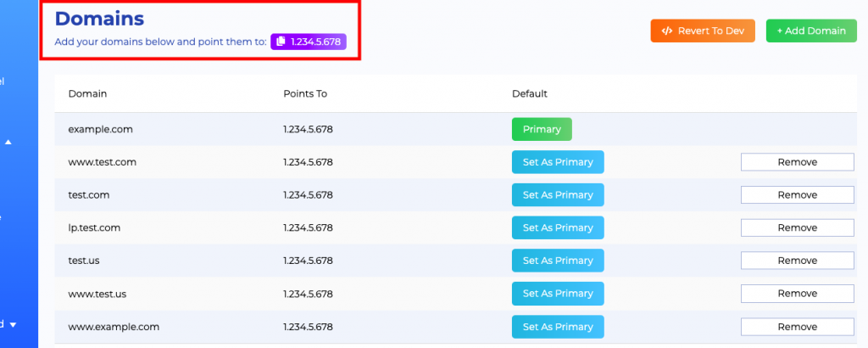Set lp.test.com as primary domain
The height and width of the screenshot is (348, 868).
558,227
